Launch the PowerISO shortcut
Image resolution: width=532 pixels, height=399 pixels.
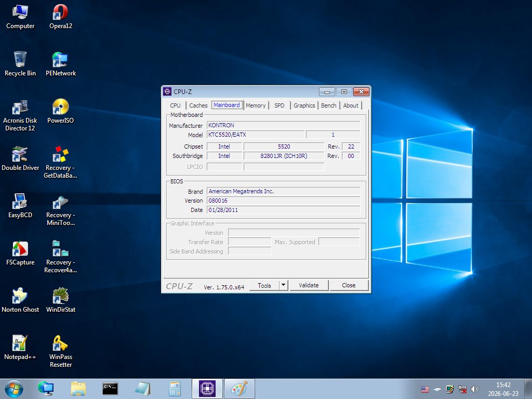coord(60,111)
